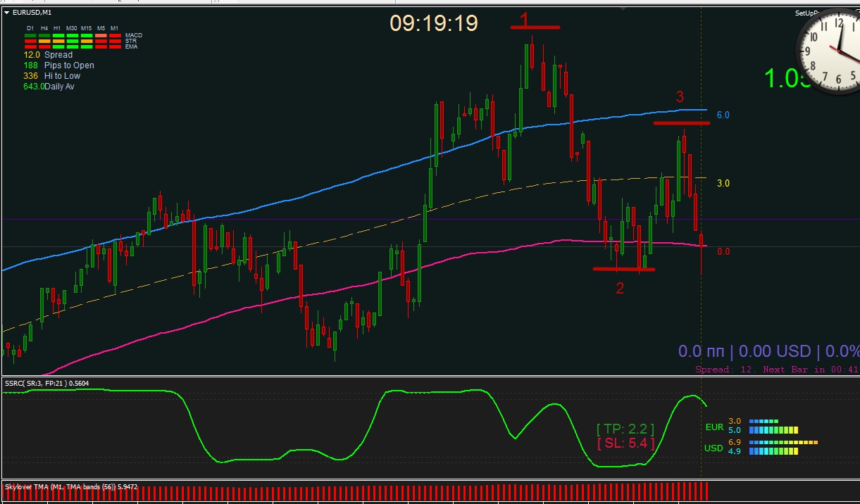Open the EURUSD,M1 chart dropdown triangle
This screenshot has width=860, height=504.
[6, 13]
